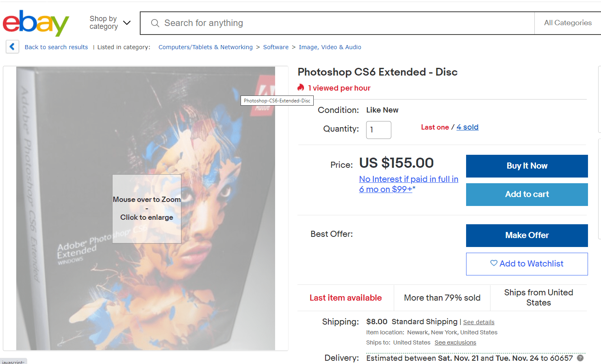
Task: Click the Buy It Now button
Action: [x=527, y=166]
